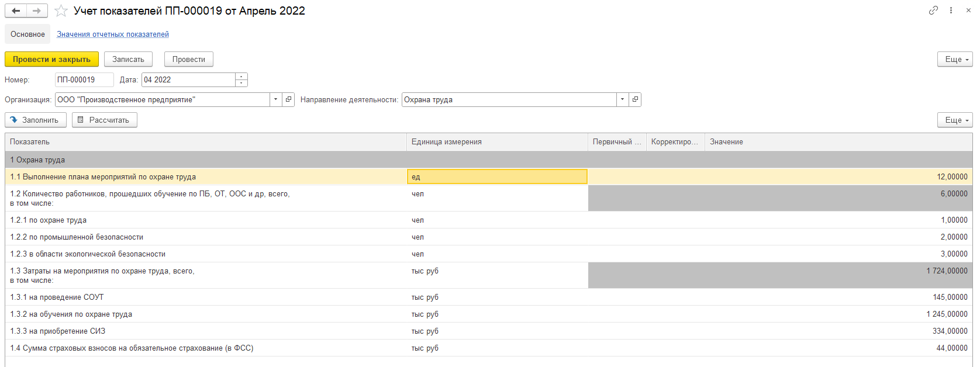This screenshot has width=980, height=367.
Task: Open the table Еще menu
Action: 954,120
